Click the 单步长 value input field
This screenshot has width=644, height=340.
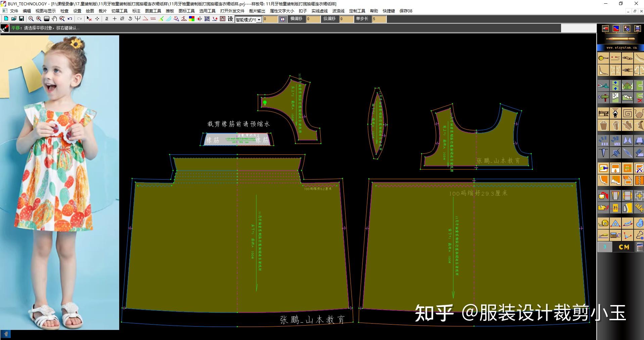pyautogui.click(x=379, y=19)
